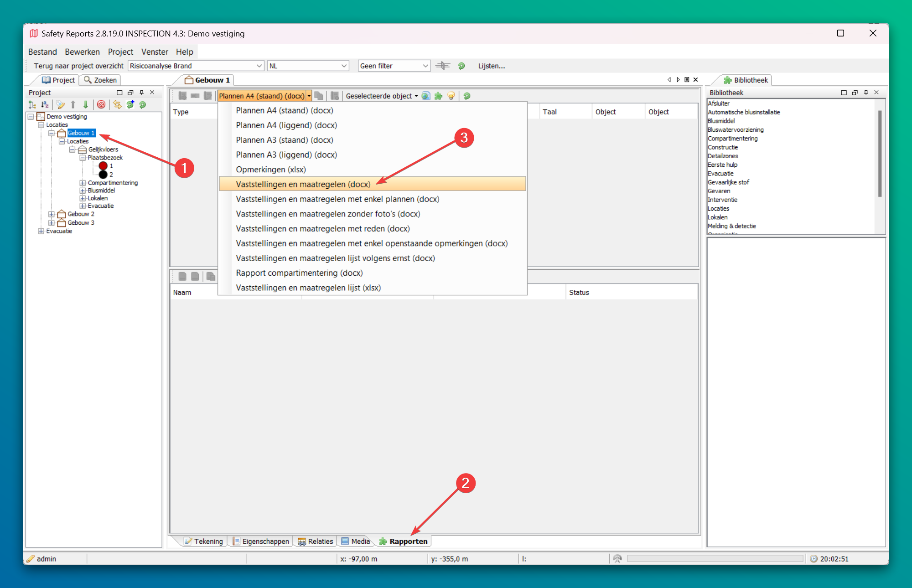Click the red prohibit icon in Project toolbar
Screen dimensions: 912x588
[101, 105]
